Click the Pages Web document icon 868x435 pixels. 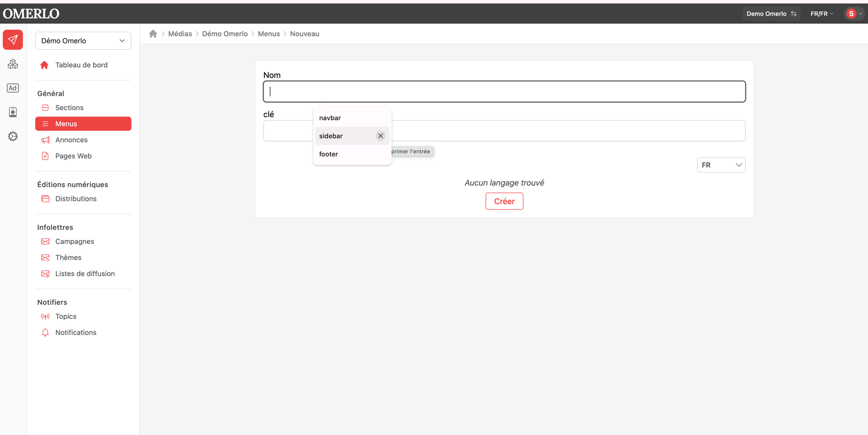pyautogui.click(x=45, y=156)
